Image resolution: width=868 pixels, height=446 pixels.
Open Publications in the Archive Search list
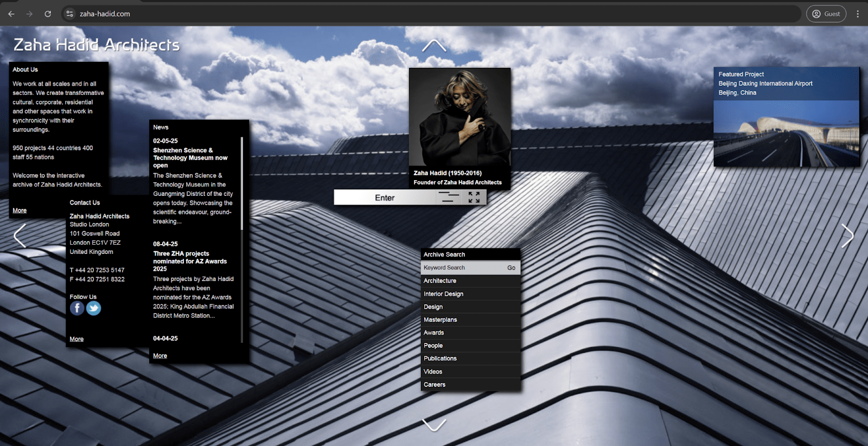[x=470, y=359]
